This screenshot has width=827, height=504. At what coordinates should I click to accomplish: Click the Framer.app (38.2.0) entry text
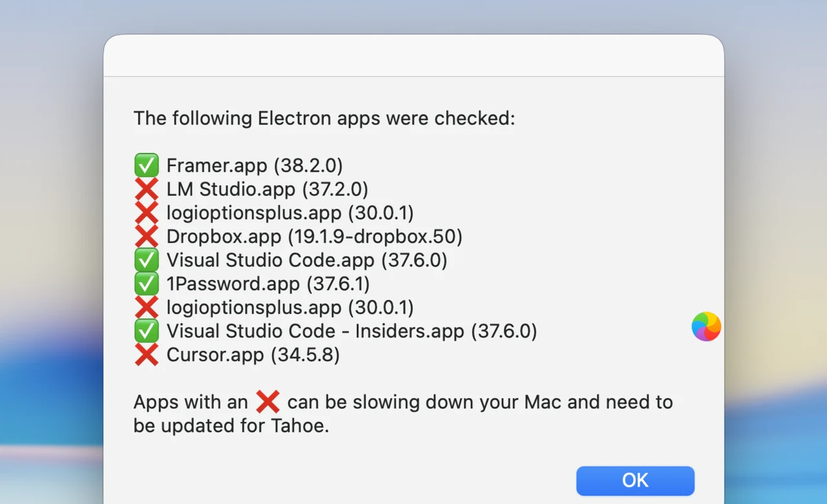(255, 165)
